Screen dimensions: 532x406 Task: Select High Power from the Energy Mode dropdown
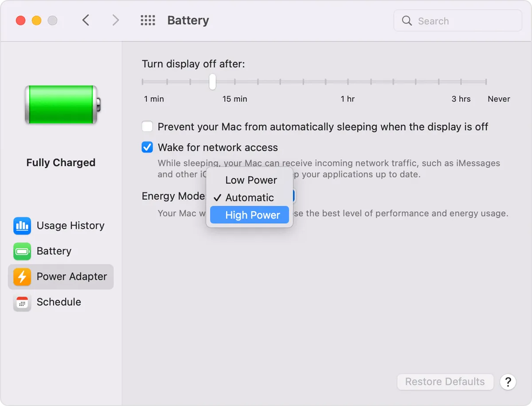click(249, 215)
